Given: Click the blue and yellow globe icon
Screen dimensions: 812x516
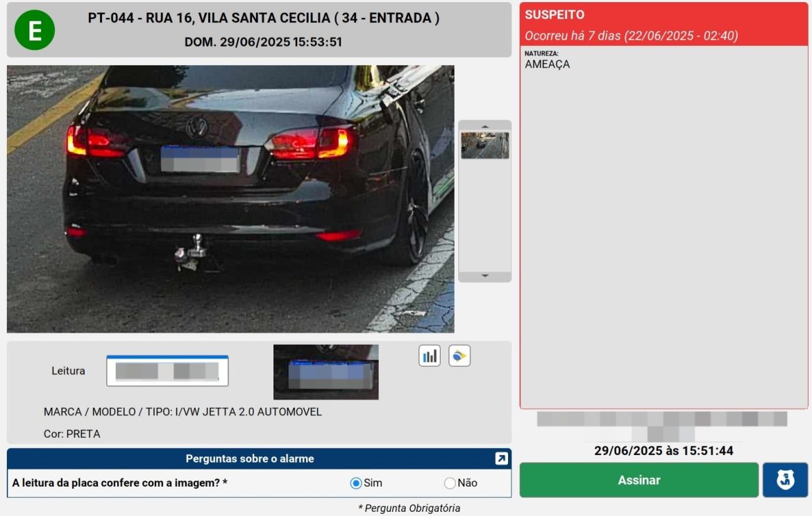Looking at the screenshot, I should 459,356.
